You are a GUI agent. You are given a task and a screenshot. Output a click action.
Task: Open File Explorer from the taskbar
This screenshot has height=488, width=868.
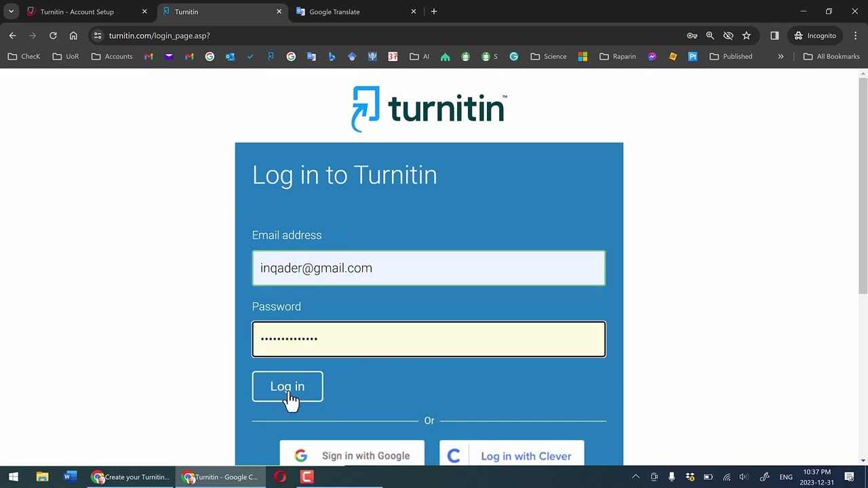(42, 477)
